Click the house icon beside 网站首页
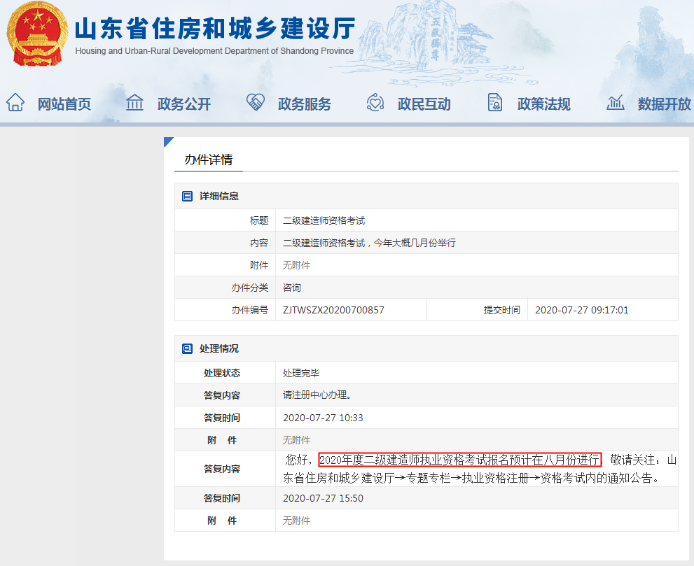The image size is (694, 566). pos(15,103)
